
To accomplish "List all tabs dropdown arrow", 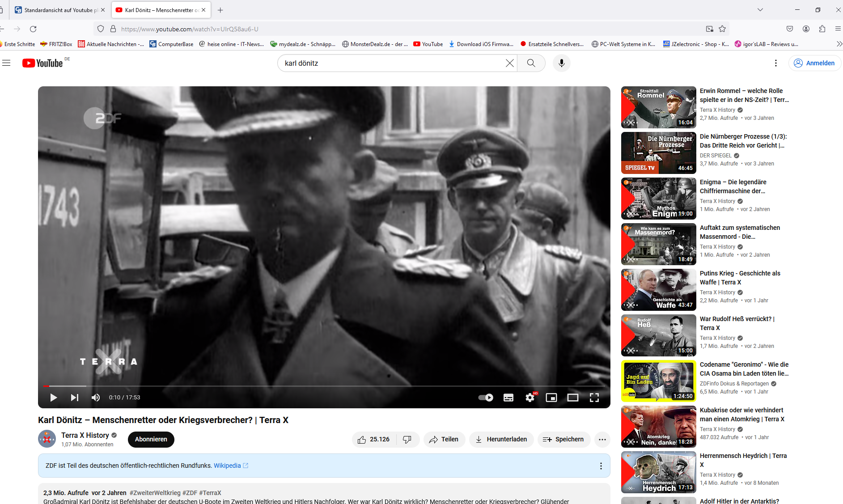I will coord(760,10).
